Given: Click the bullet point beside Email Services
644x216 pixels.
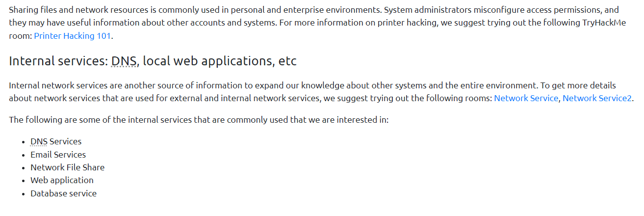Looking at the screenshot, I should click(24, 155).
